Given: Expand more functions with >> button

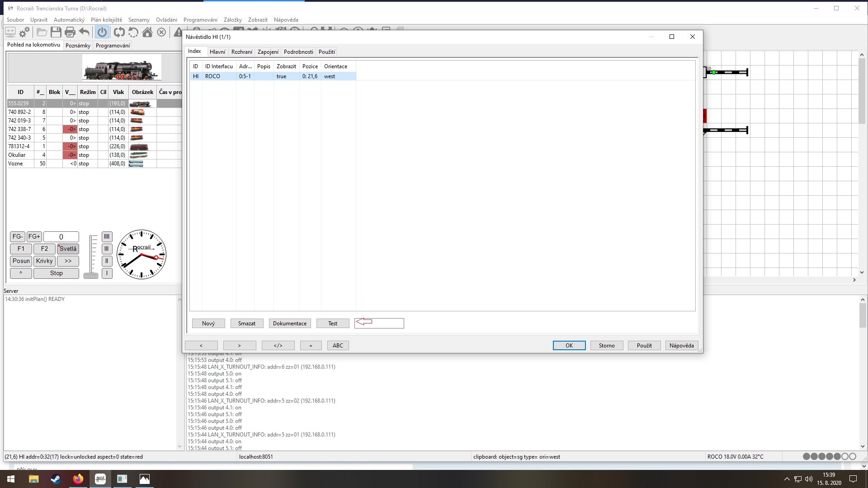Looking at the screenshot, I should (68, 261).
